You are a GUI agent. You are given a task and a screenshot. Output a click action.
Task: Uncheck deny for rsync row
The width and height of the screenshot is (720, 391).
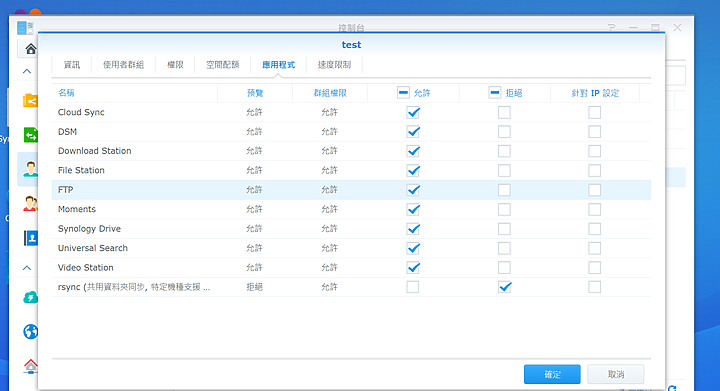504,287
